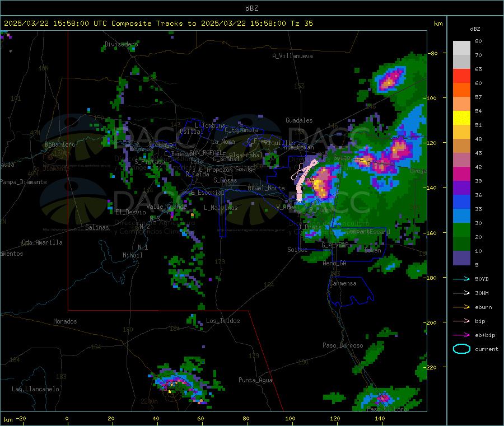Image resolution: width=504 pixels, height=426 pixels.
Task: Click the 'eb+bip' legend label
Action: [x=485, y=335]
